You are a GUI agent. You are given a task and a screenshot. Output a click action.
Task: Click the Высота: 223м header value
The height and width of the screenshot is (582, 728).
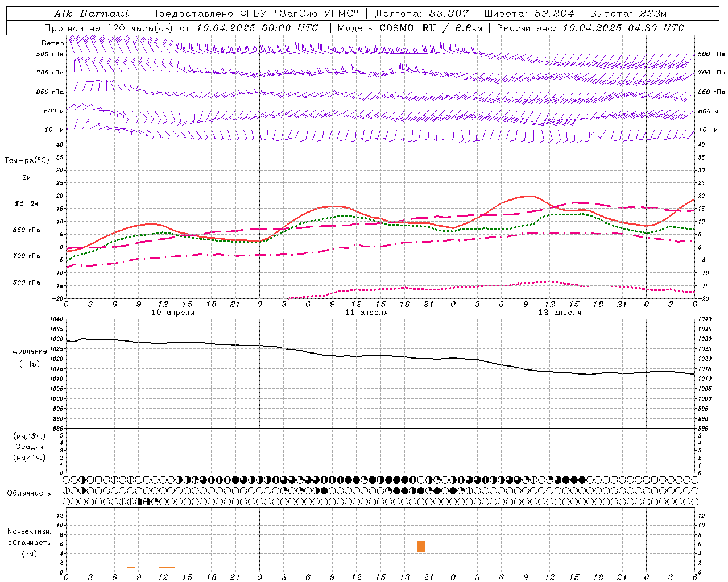pyautogui.click(x=628, y=14)
